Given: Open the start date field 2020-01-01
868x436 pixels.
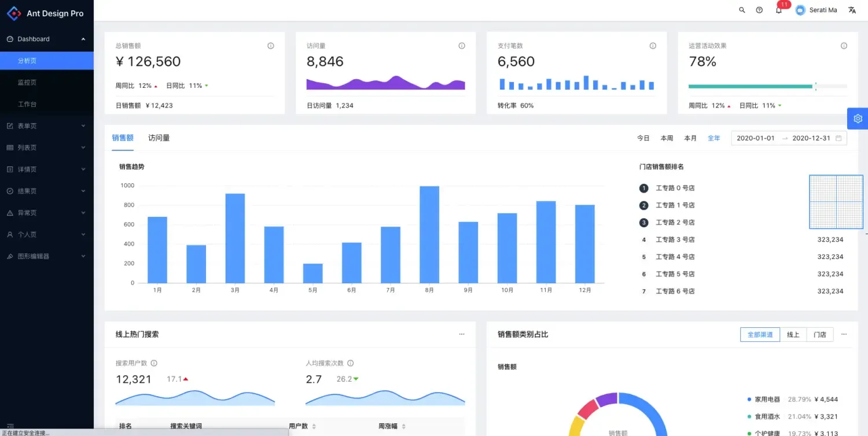Looking at the screenshot, I should [x=755, y=138].
